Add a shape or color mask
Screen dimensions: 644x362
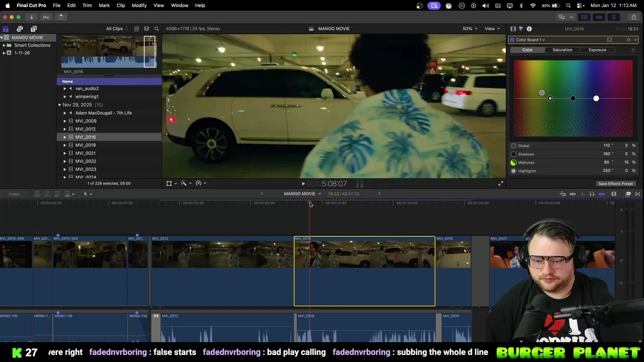pos(609,40)
